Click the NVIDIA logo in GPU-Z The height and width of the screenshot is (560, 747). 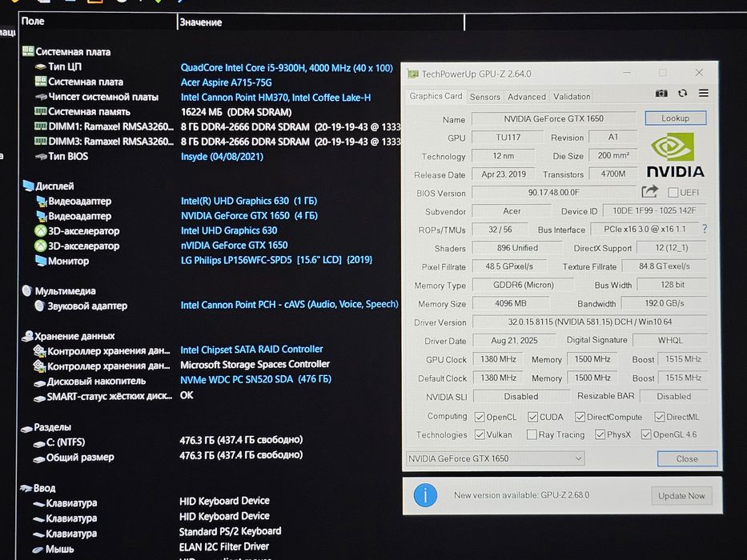[x=675, y=155]
